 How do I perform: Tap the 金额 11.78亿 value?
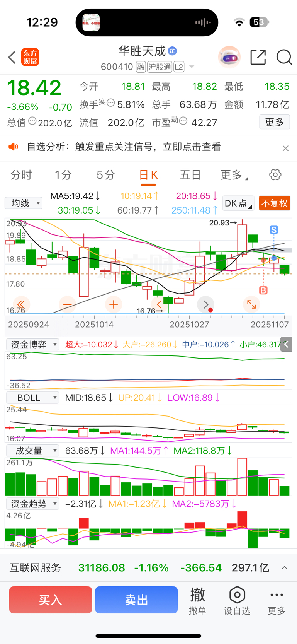[x=272, y=104]
